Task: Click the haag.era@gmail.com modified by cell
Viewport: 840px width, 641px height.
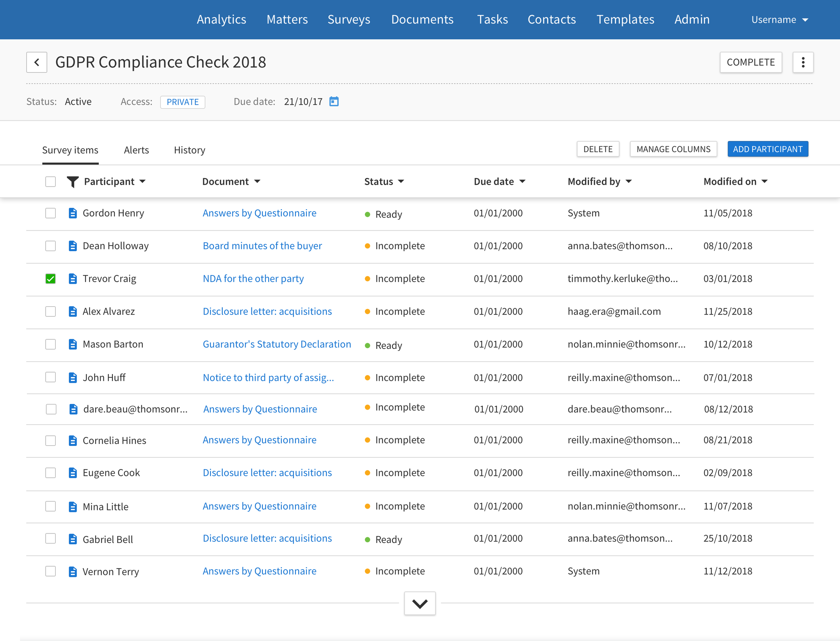Action: 614,311
